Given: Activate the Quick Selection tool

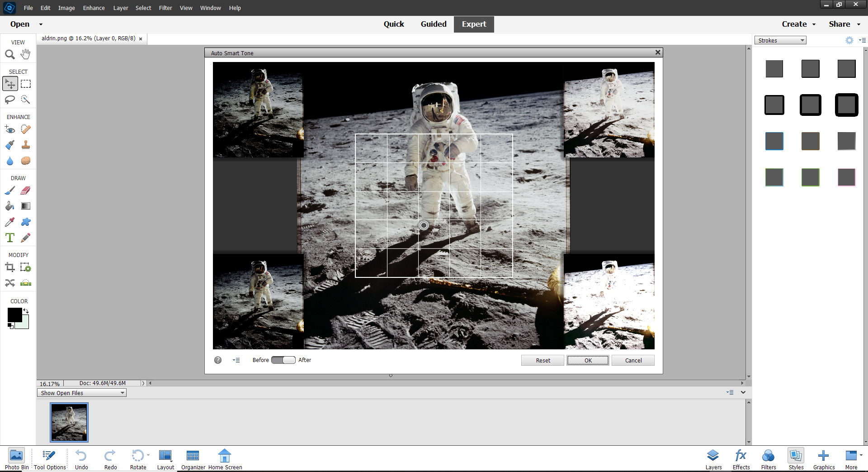Looking at the screenshot, I should [26, 100].
